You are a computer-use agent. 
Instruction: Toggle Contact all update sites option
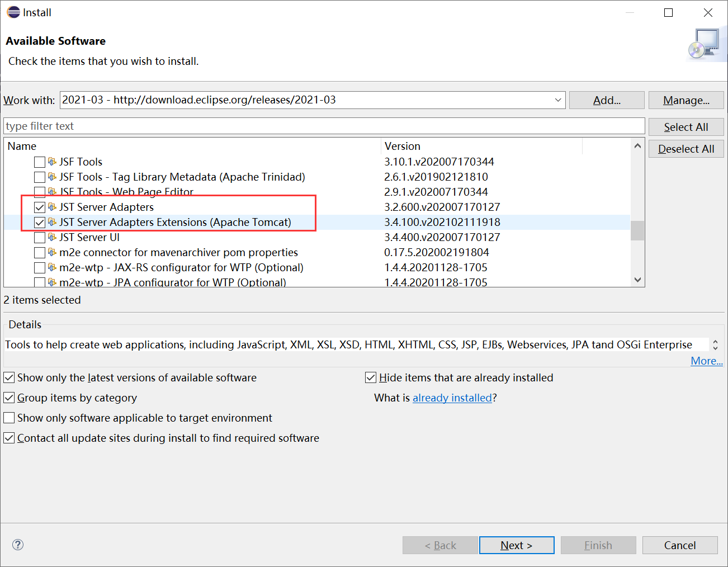(9, 438)
